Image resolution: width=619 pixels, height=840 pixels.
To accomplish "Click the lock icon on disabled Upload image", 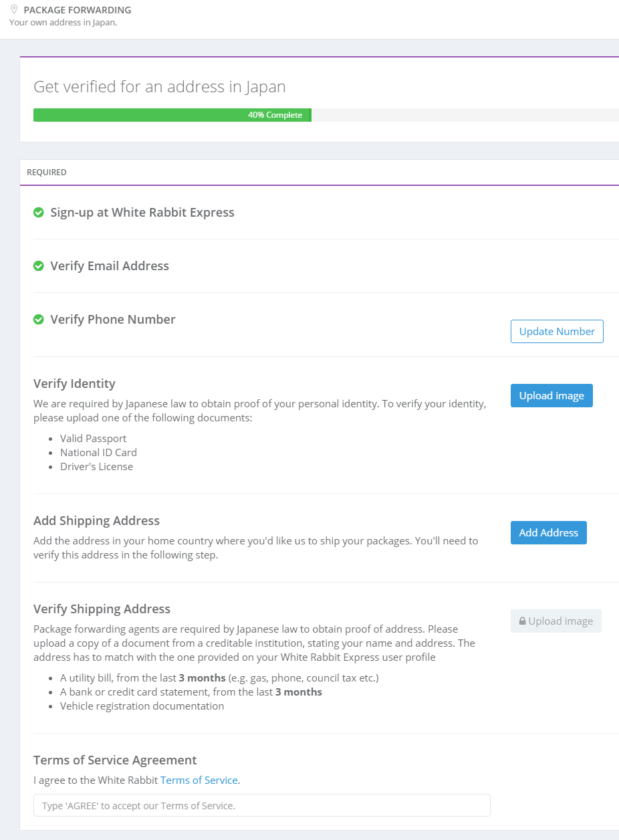I will click(x=523, y=621).
